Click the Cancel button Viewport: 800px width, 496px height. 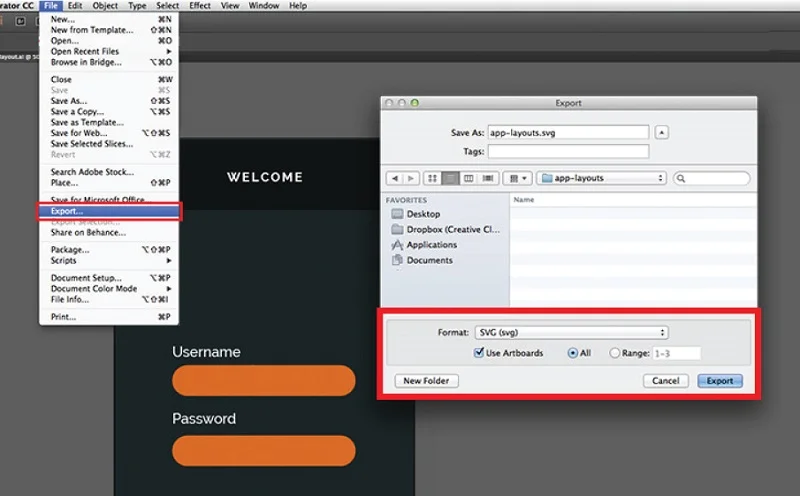(x=666, y=381)
